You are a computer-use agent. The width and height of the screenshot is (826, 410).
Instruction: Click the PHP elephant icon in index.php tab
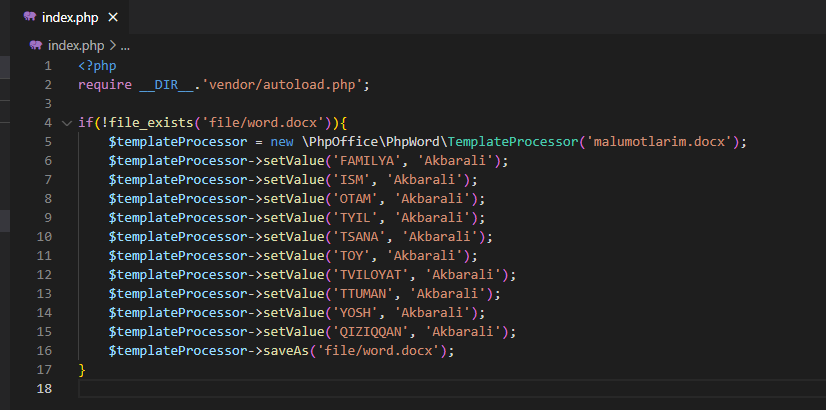[30, 17]
